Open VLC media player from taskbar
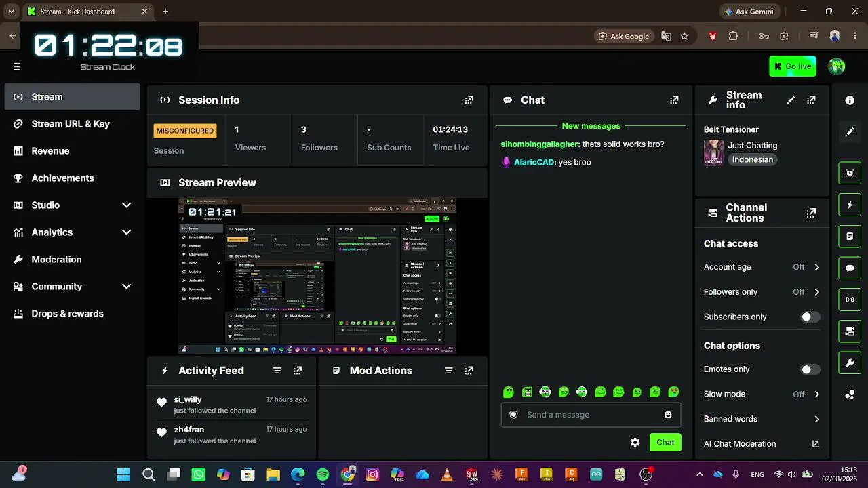 [447, 474]
